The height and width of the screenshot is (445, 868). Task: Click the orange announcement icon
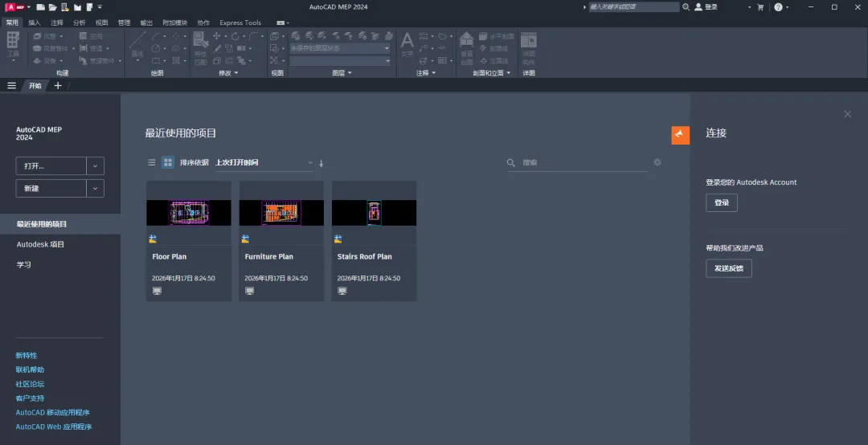coord(681,135)
